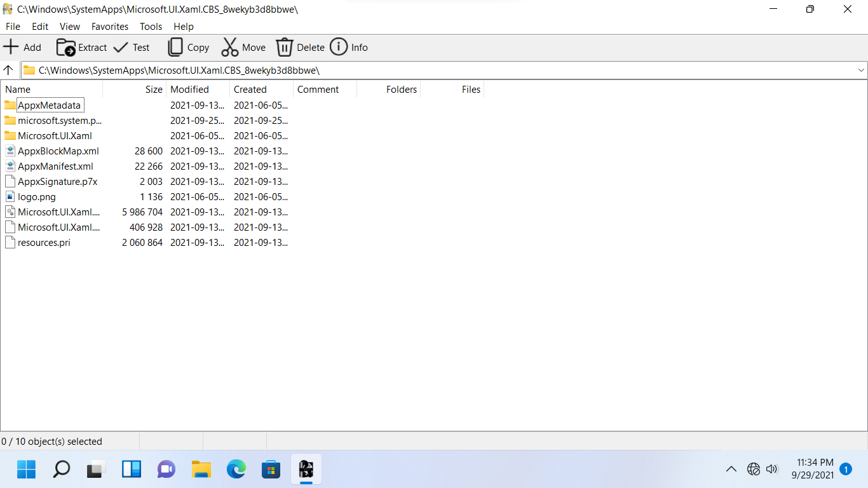
Task: Click the AppxSignature.p7x file icon
Action: 10,181
